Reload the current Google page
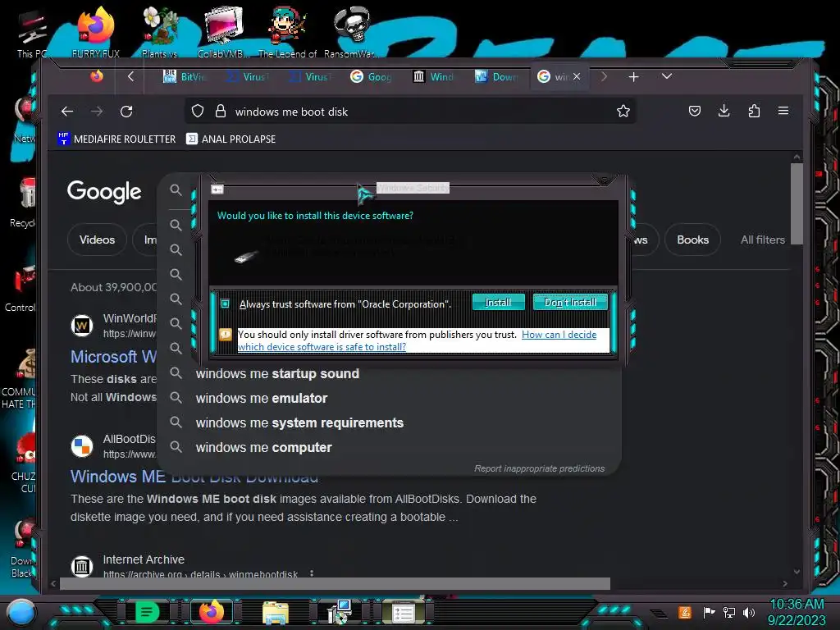 [126, 112]
